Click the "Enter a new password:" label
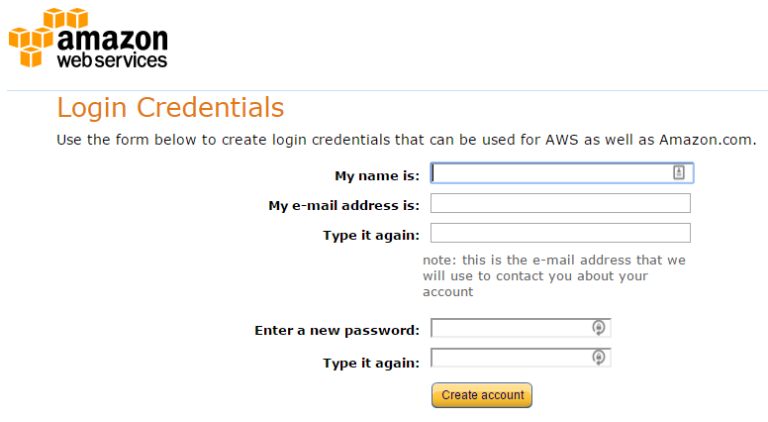 click(337, 331)
